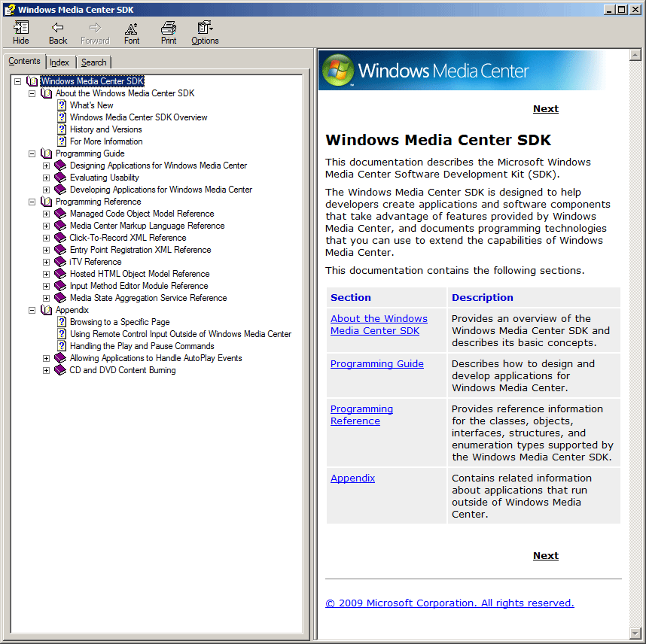Click the Windows Media Center banner logo
The image size is (646, 644).
click(338, 70)
